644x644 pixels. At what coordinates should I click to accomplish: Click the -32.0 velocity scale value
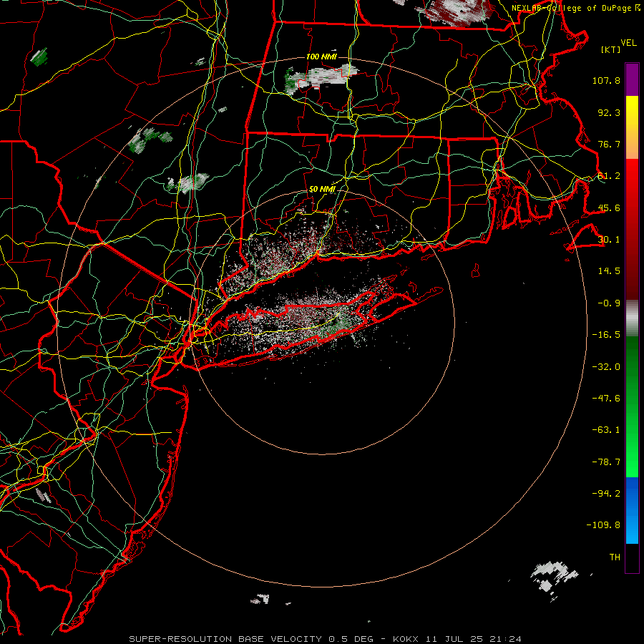point(606,367)
